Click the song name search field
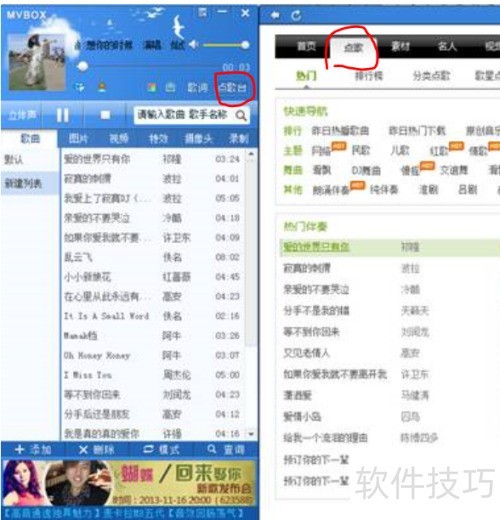The height and width of the screenshot is (520, 500). [x=186, y=115]
